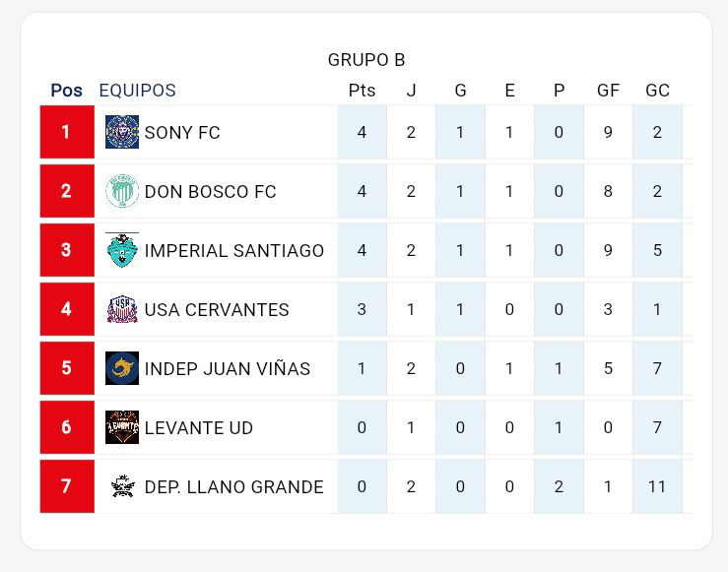Select the GRUPO B title

(x=365, y=60)
